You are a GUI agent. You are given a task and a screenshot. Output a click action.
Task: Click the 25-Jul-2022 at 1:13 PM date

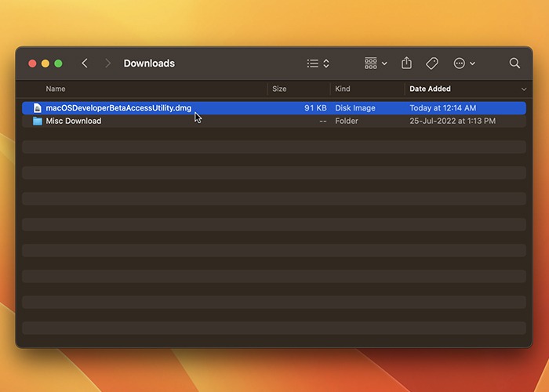[x=453, y=121]
